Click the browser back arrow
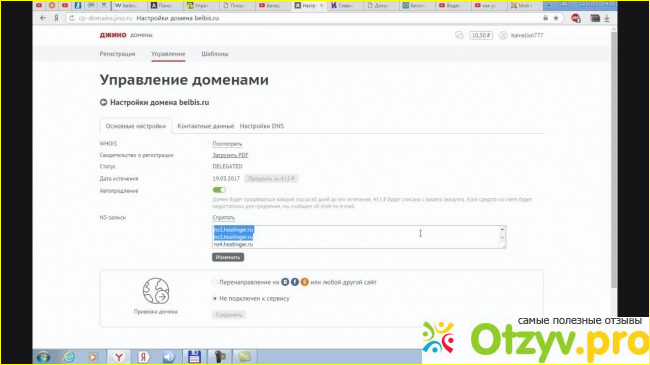 pyautogui.click(x=43, y=18)
